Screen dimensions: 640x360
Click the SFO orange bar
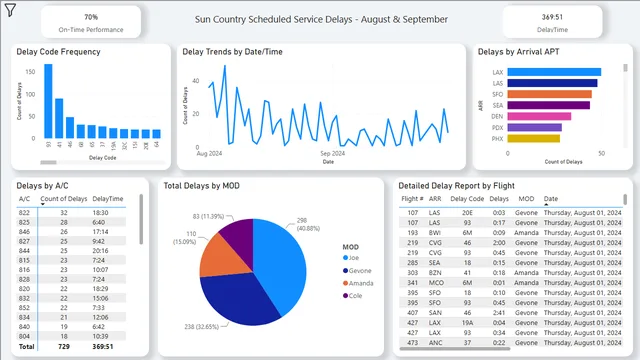point(549,94)
